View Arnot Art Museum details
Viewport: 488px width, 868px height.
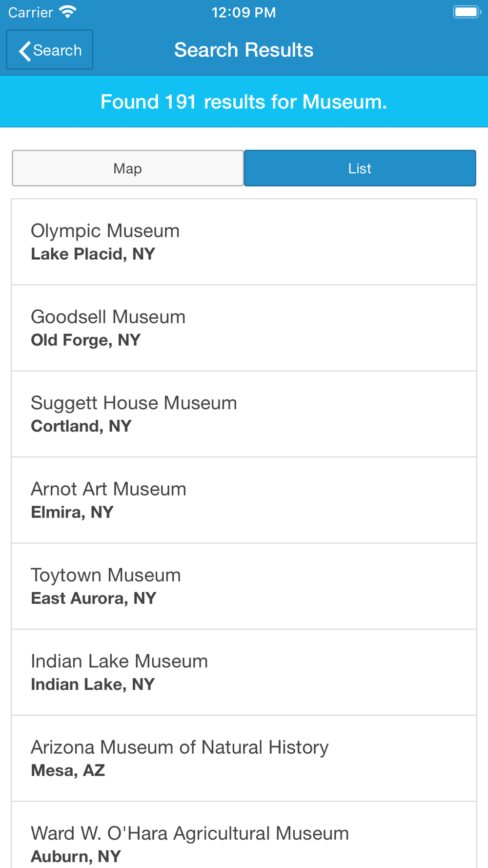(x=244, y=500)
